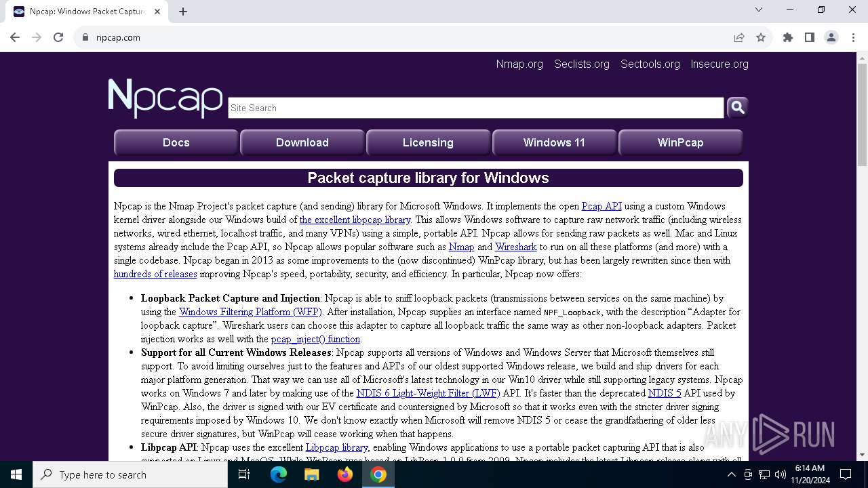The image size is (868, 488).
Task: Open the excellent libpcap library link
Action: [355, 220]
